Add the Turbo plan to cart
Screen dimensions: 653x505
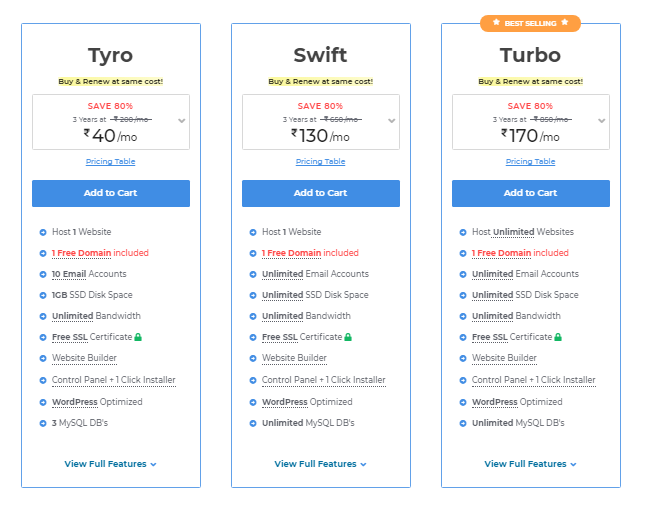tap(531, 193)
